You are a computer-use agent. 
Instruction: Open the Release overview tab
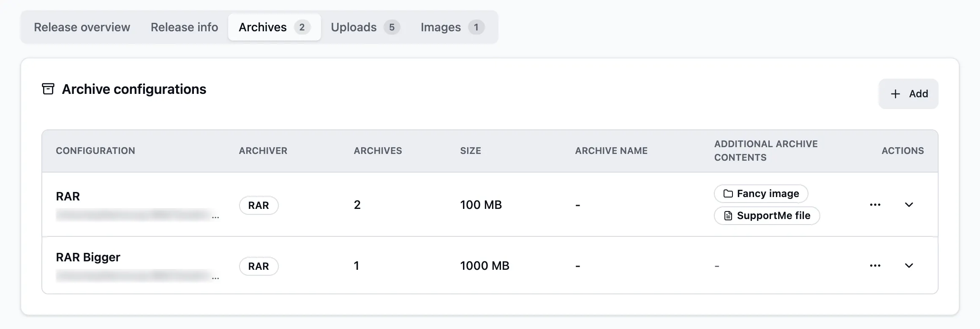pos(82,27)
